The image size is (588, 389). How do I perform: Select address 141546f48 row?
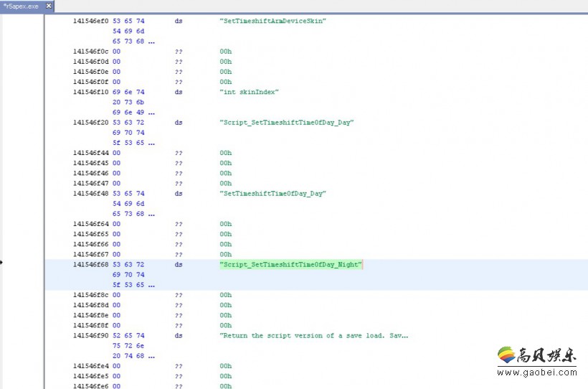pyautogui.click(x=90, y=193)
